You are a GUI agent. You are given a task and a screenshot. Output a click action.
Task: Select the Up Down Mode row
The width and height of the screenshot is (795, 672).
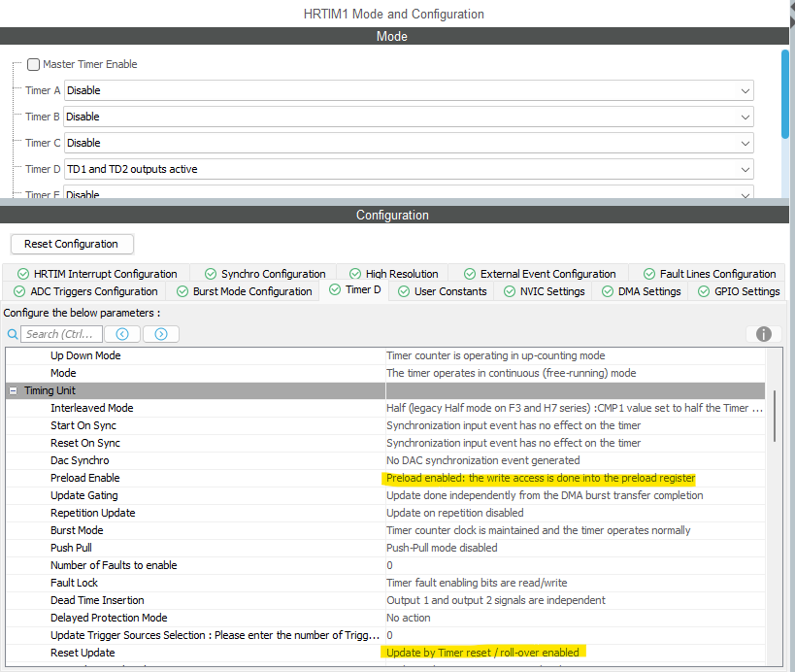385,355
